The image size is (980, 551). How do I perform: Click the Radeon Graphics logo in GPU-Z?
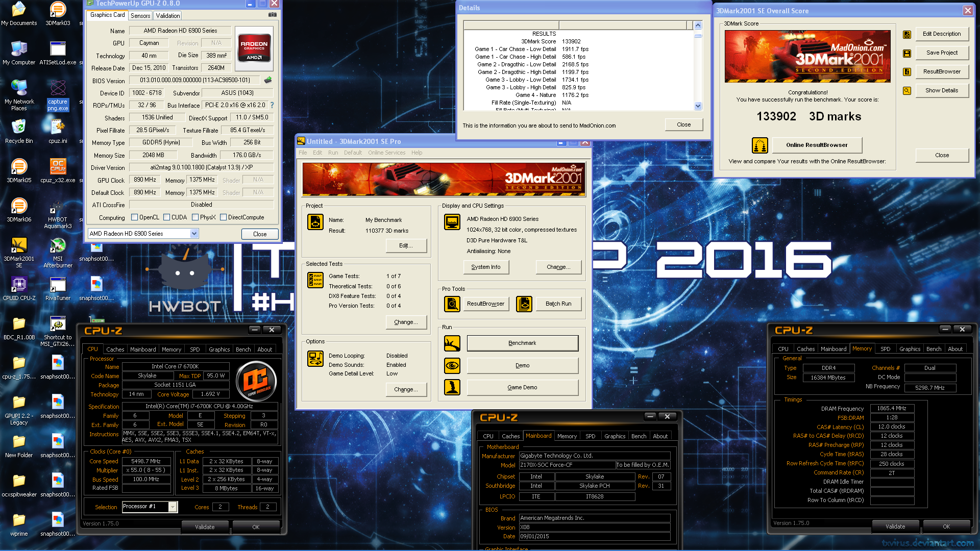(x=254, y=49)
